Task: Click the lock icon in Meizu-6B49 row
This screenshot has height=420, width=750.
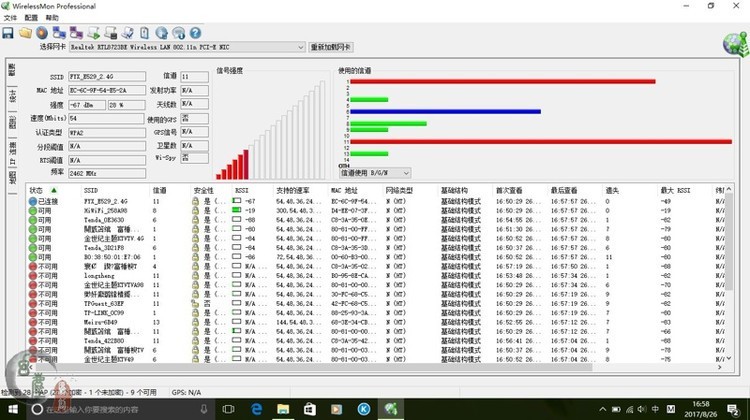Action: point(195,322)
